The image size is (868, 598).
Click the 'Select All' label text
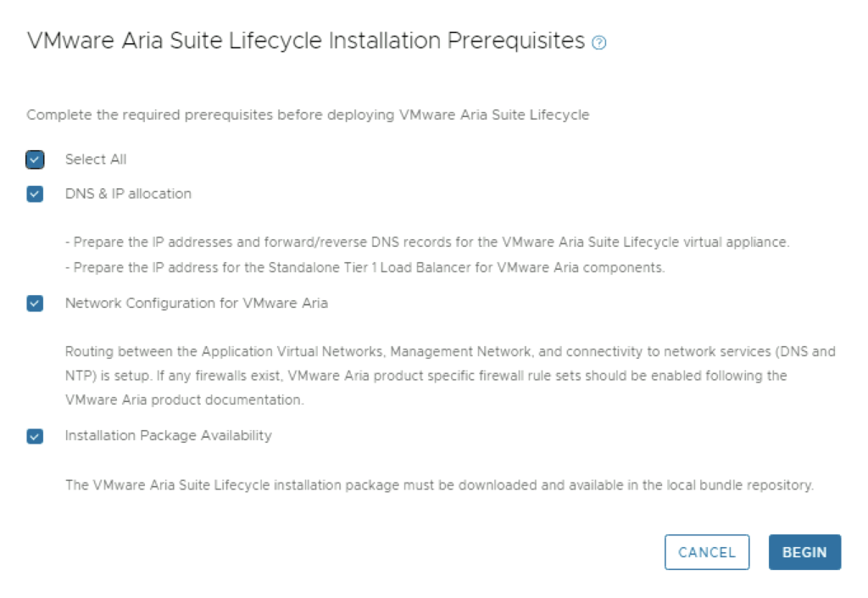coord(96,159)
